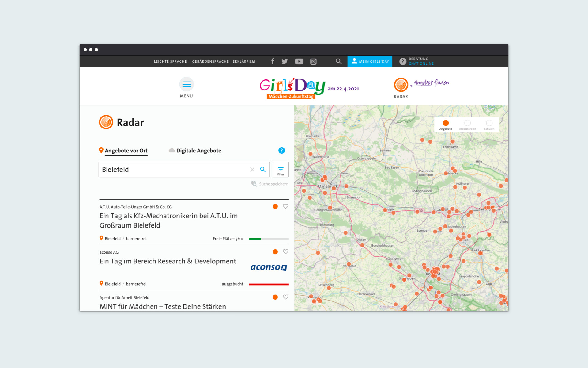Click orange dot on A.T.U. offer
Viewport: 588px width, 368px height.
coord(275,206)
